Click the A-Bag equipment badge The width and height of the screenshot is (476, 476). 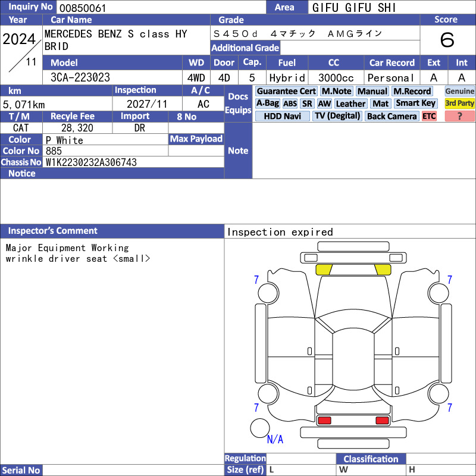tap(267, 104)
